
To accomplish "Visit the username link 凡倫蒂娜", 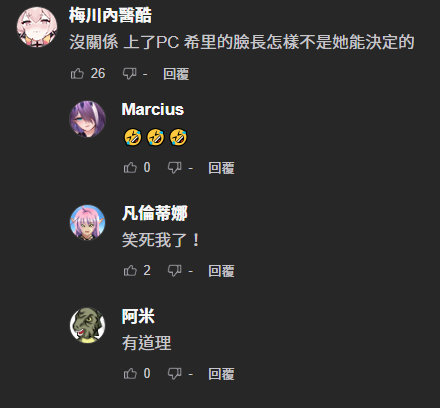I will (155, 213).
